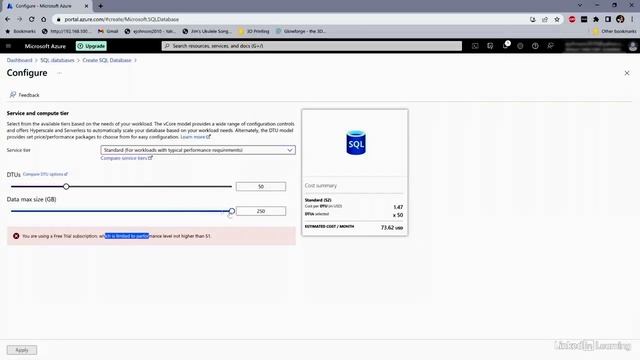The width and height of the screenshot is (640, 360).
Task: Open the Azure portal hamburger menu
Action: point(8,46)
